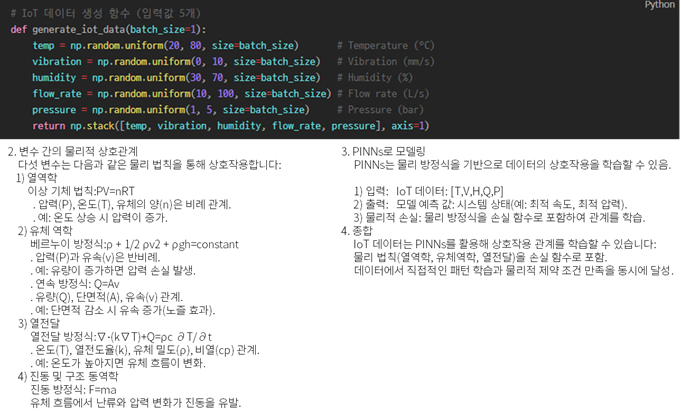The height and width of the screenshot is (417, 681).
Task: Click the line '예: 유량이 증가하면 압력 손실 발생'
Action: (x=113, y=271)
